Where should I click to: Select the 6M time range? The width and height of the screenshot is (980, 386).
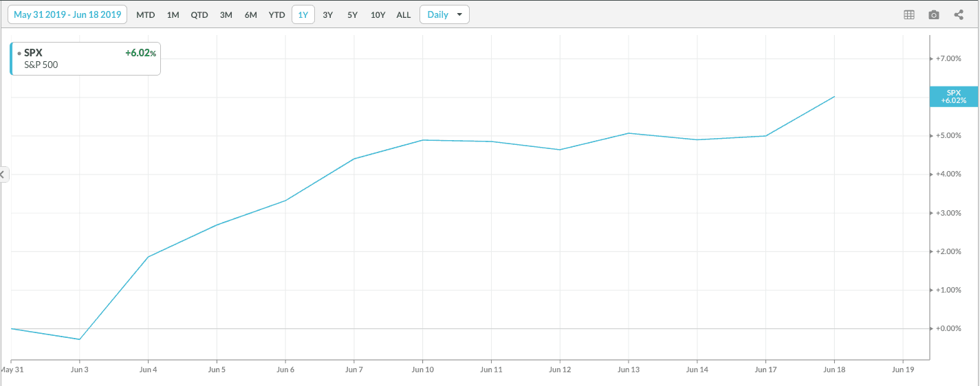coord(251,14)
